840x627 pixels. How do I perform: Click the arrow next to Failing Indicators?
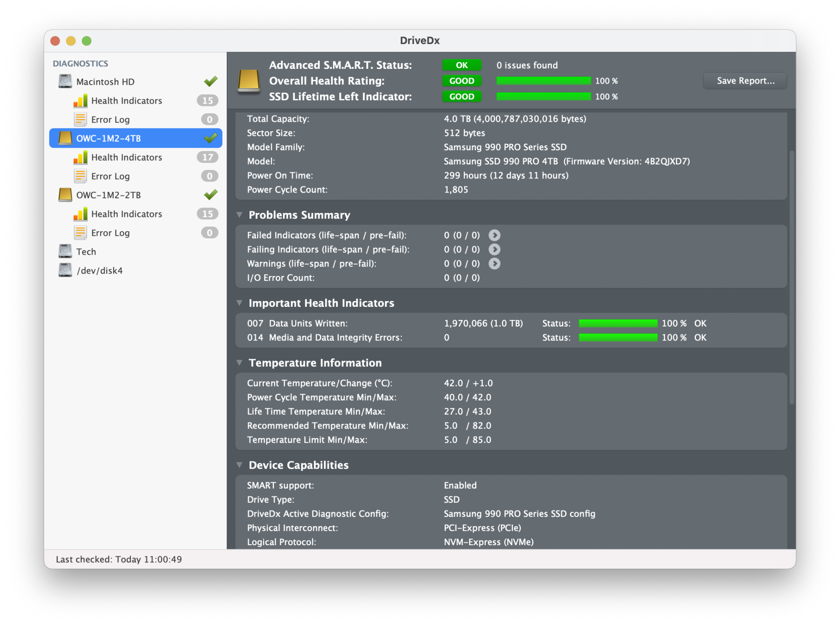[x=494, y=250]
